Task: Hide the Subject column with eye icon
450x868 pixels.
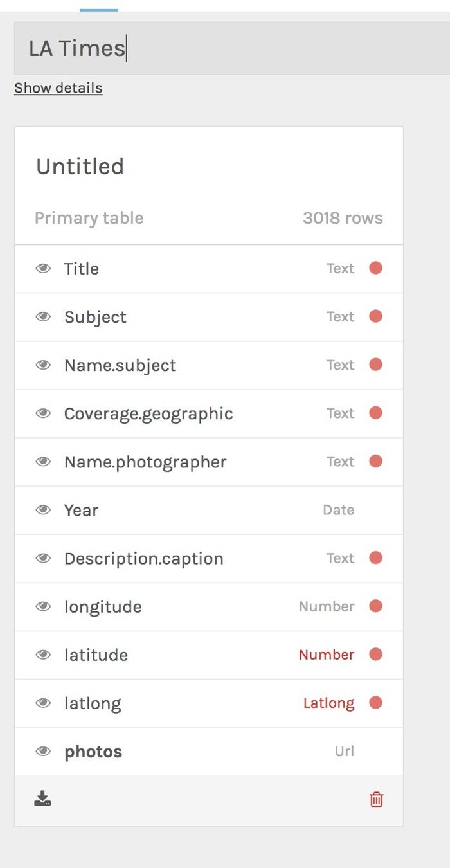Action: [43, 317]
